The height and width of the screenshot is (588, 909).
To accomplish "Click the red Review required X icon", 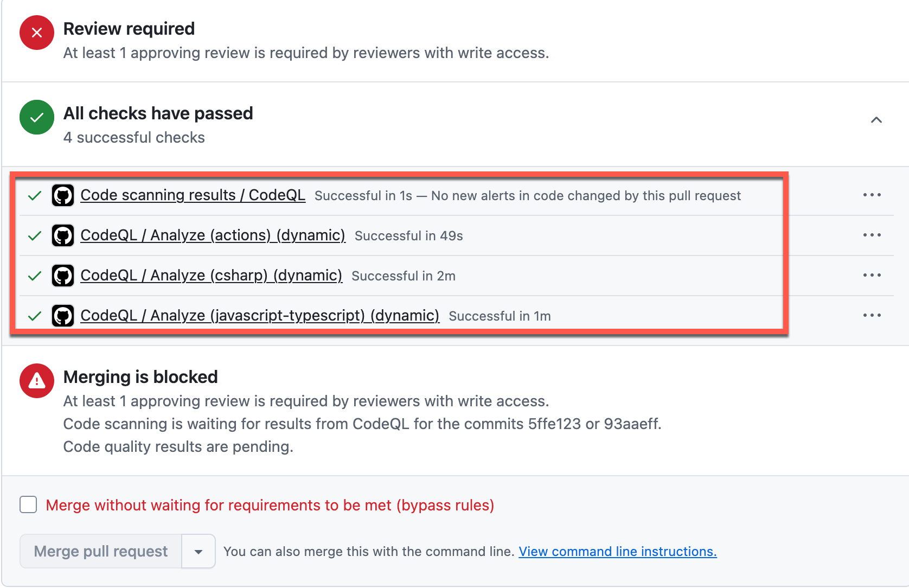I will (x=37, y=33).
